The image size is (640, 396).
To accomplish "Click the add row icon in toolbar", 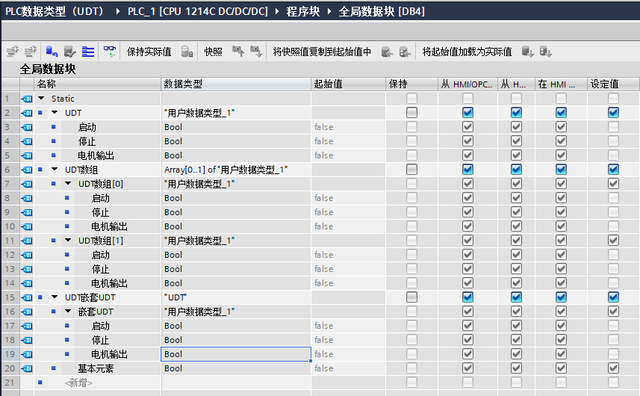I will coord(31,51).
